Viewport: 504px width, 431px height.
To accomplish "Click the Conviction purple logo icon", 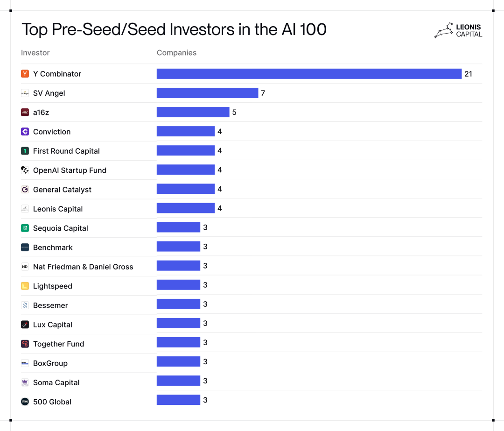I will pyautogui.click(x=25, y=132).
